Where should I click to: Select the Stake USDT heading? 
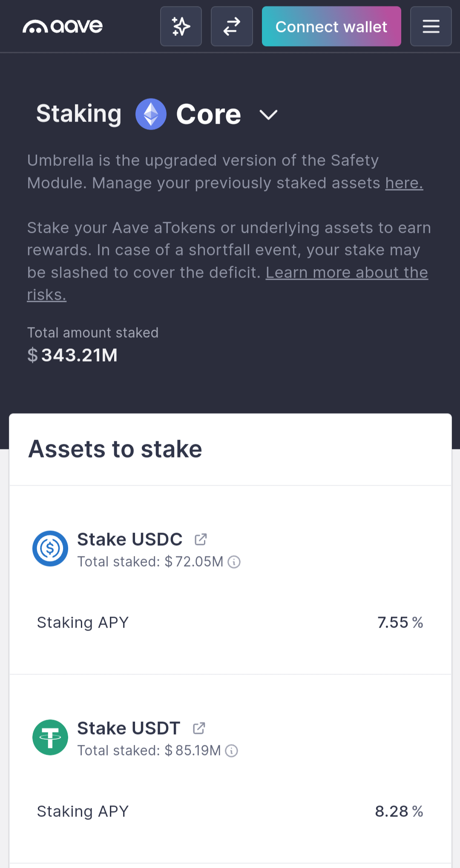(x=129, y=728)
